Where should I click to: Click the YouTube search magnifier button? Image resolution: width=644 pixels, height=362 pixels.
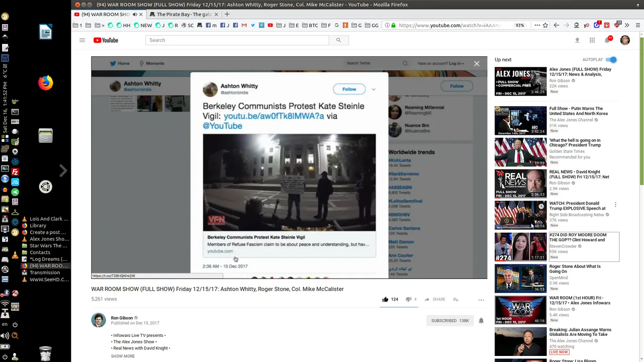click(x=339, y=40)
